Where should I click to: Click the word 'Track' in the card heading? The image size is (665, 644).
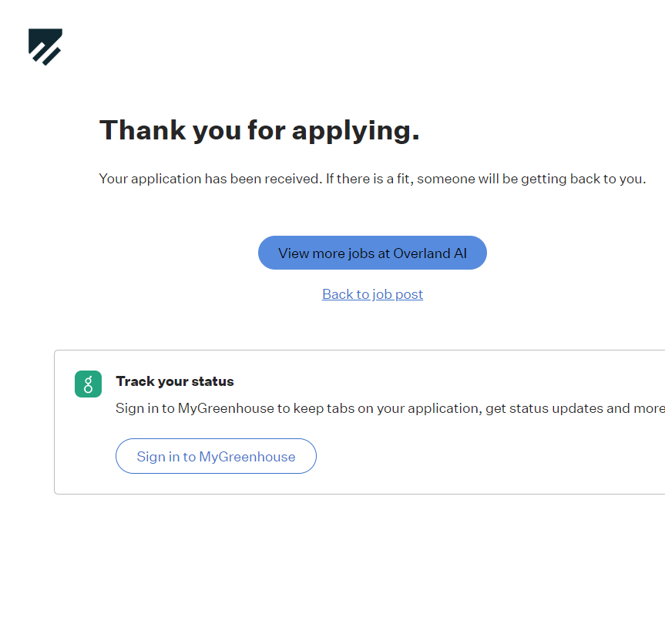coord(134,381)
